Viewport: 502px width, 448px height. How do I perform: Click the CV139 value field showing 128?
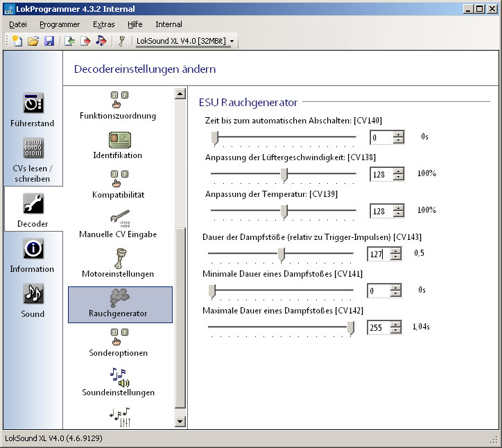pyautogui.click(x=381, y=212)
